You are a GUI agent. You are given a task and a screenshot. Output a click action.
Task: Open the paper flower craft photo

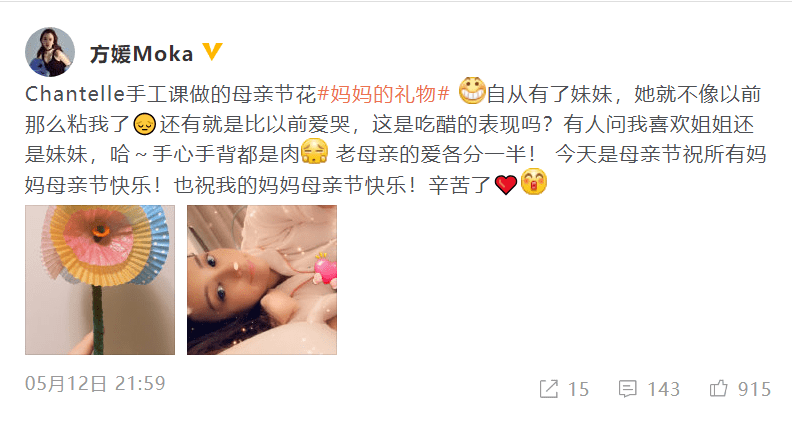coord(100,280)
